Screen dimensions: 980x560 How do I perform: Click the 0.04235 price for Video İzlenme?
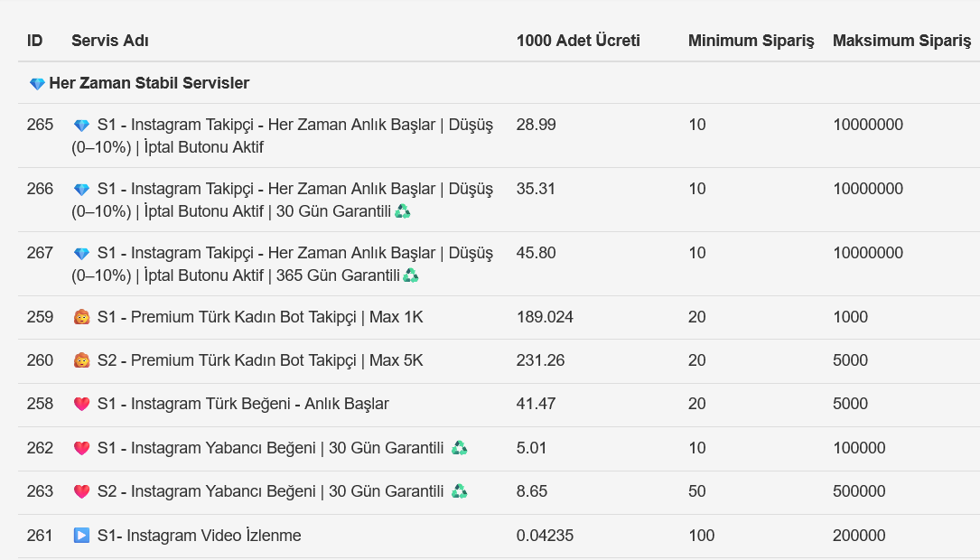pyautogui.click(x=545, y=536)
